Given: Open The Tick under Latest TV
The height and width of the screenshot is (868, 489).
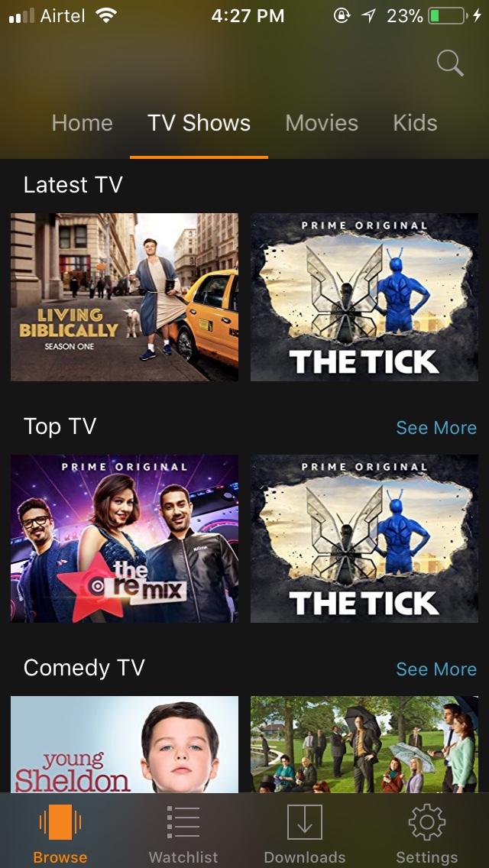Looking at the screenshot, I should pyautogui.click(x=364, y=297).
